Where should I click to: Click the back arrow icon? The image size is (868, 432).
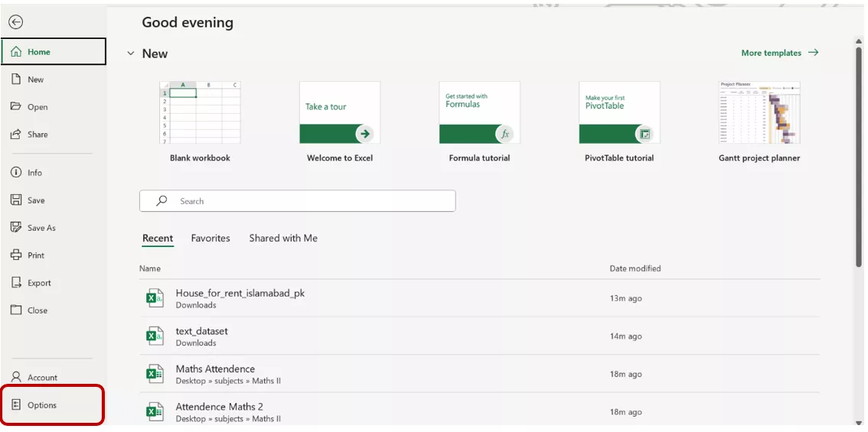tap(15, 23)
